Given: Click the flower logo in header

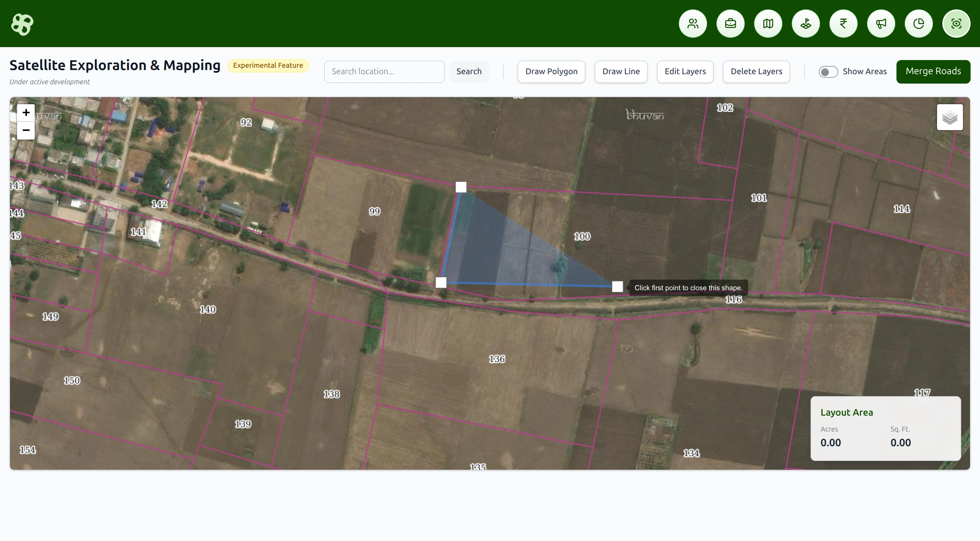Looking at the screenshot, I should (x=22, y=24).
